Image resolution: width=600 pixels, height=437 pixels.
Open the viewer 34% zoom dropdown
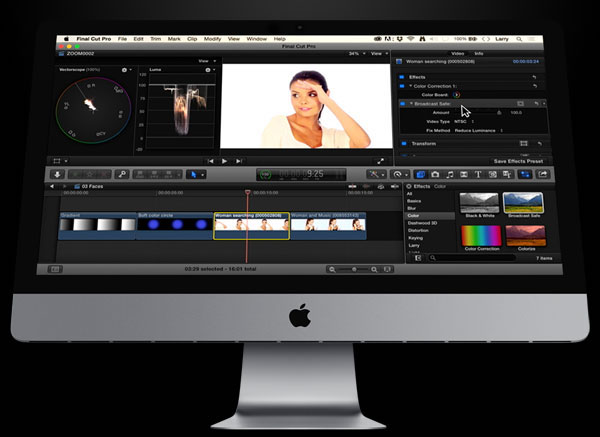pyautogui.click(x=356, y=54)
